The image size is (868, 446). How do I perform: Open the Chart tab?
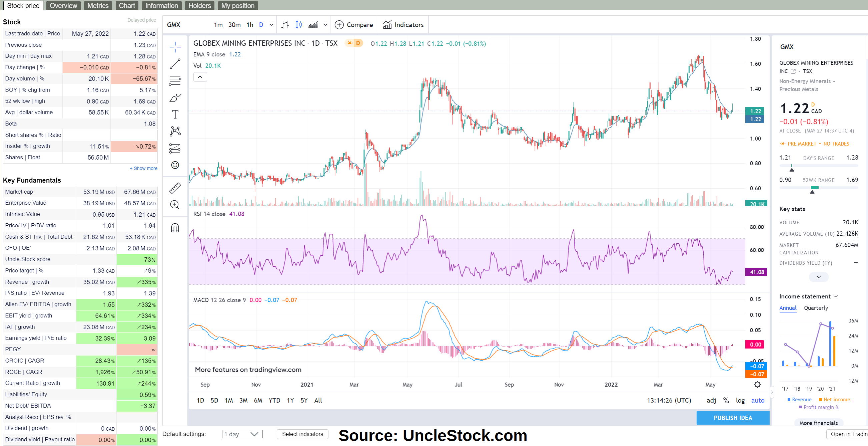127,5
